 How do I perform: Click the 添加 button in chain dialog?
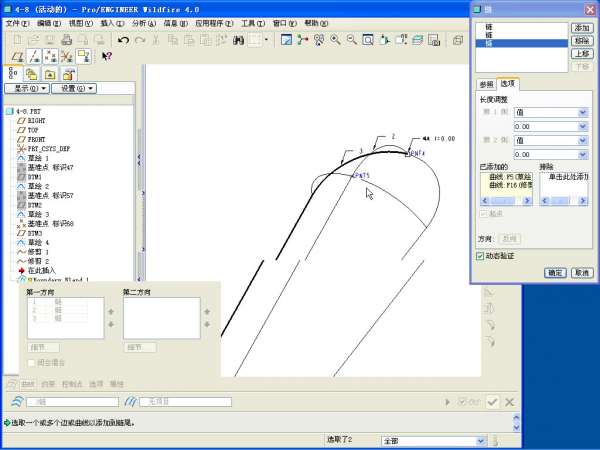click(x=582, y=28)
